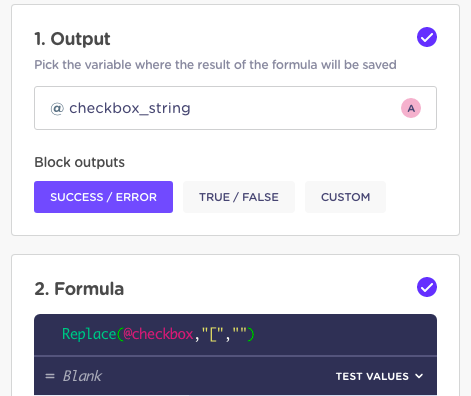Select CUSTOM block output option
The width and height of the screenshot is (471, 396).
345,197
